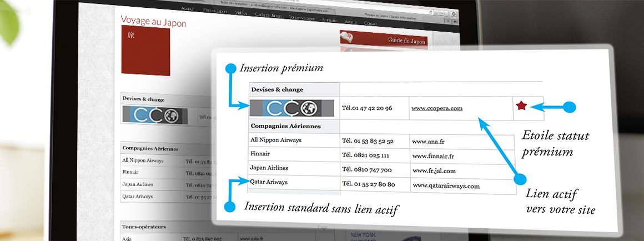The width and height of the screenshot is (644, 241).
Task: Click 'Compagnies Aériennes' heading on the background page
Action: [150, 149]
